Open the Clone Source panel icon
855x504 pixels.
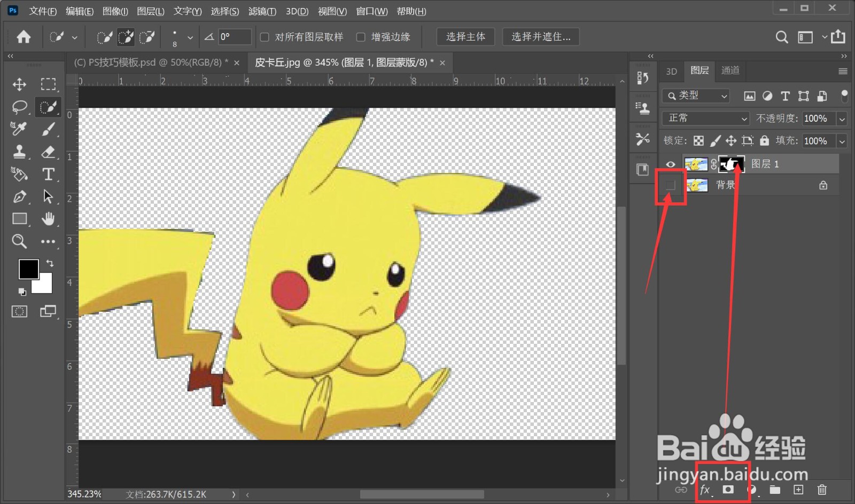[643, 108]
